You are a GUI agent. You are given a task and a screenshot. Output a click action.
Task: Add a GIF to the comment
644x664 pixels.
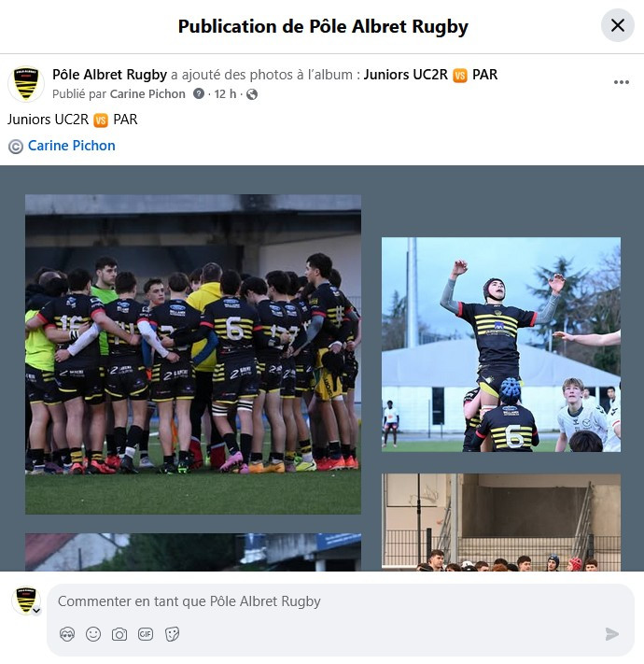pos(146,634)
